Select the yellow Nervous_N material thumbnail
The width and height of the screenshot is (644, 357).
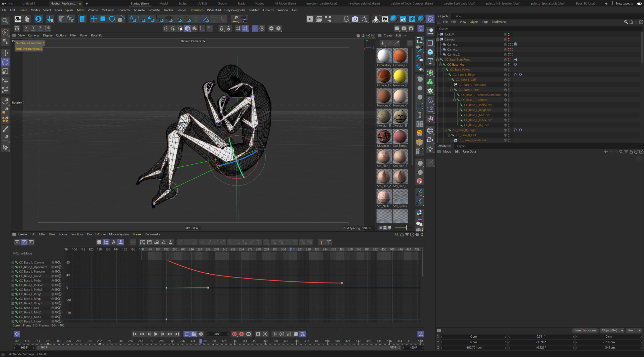pyautogui.click(x=400, y=76)
